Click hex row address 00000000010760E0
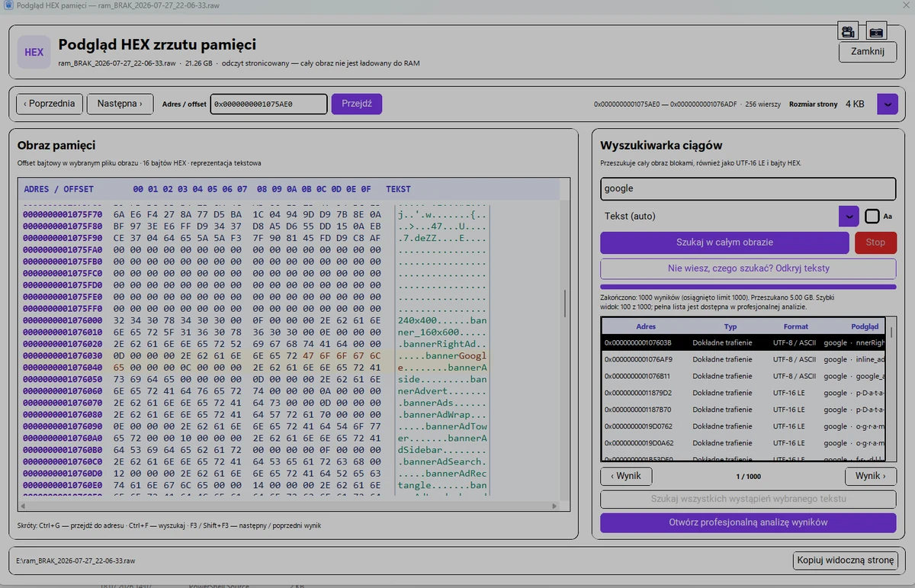The height and width of the screenshot is (588, 915). (63, 485)
